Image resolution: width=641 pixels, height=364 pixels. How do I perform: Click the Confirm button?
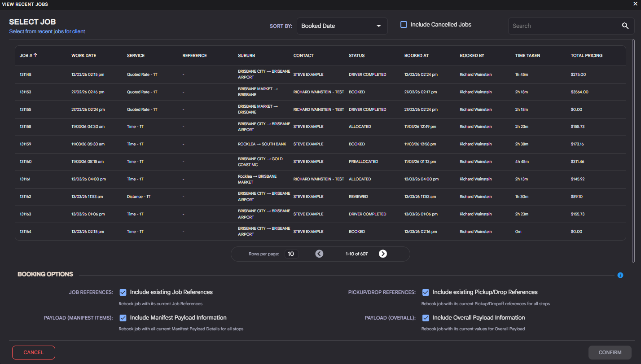[x=610, y=352]
